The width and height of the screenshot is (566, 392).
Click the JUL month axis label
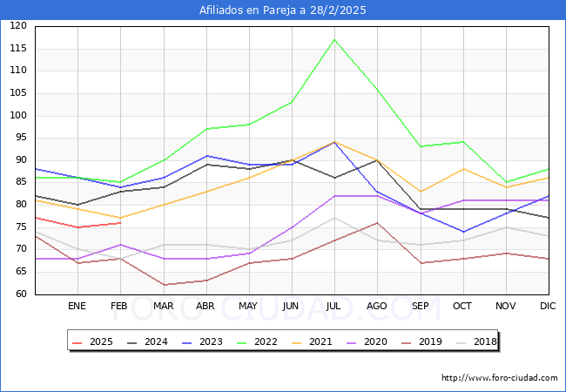(333, 306)
